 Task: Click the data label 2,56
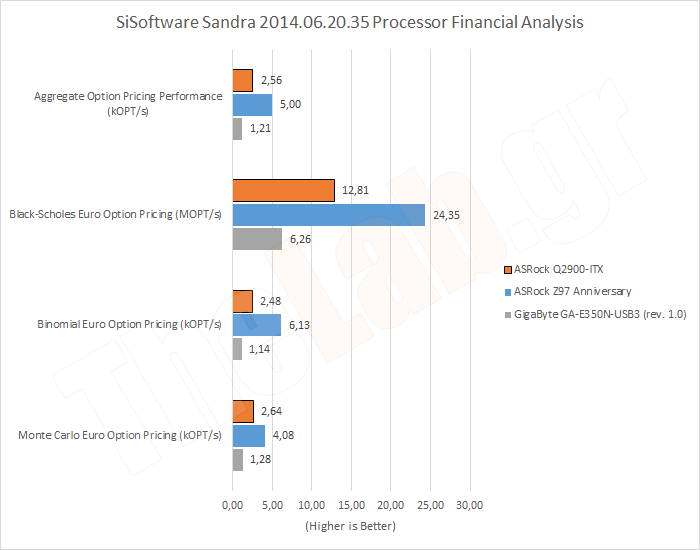click(271, 80)
